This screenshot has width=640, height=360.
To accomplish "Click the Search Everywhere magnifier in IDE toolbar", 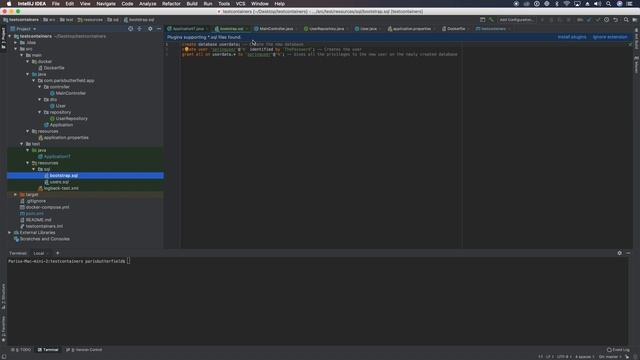I will (626, 20).
